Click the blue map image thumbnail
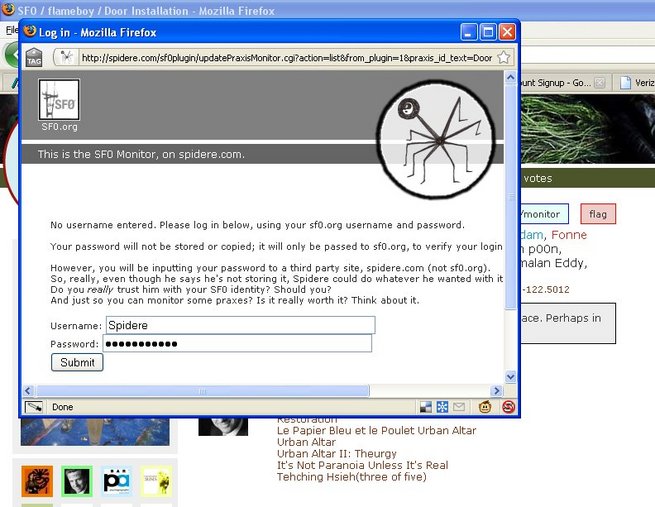 point(95,431)
